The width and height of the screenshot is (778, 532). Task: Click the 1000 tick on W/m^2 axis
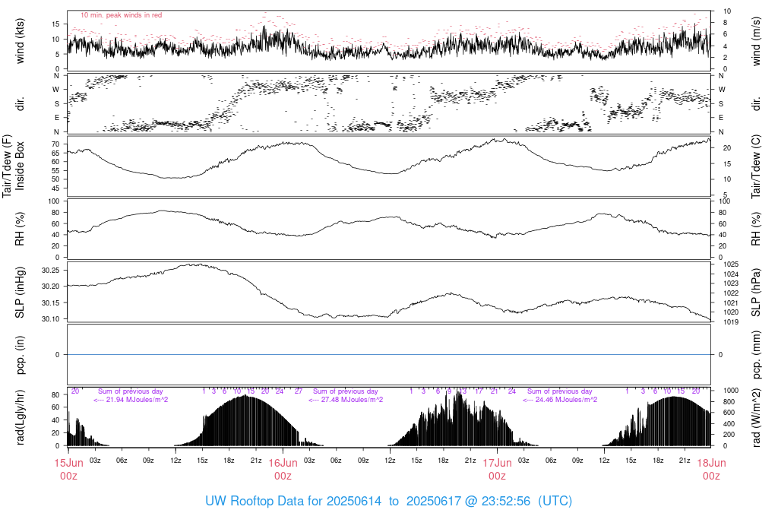[x=731, y=391]
